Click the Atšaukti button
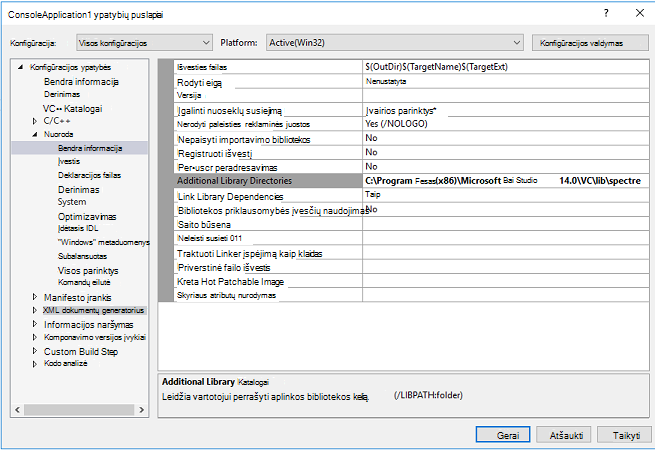The width and height of the screenshot is (655, 450). coord(564,435)
